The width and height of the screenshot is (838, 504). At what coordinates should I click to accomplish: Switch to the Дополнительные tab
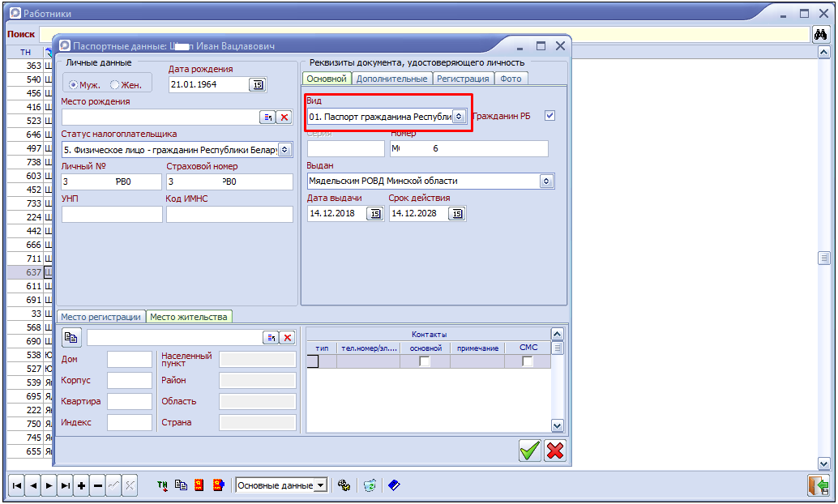click(391, 79)
